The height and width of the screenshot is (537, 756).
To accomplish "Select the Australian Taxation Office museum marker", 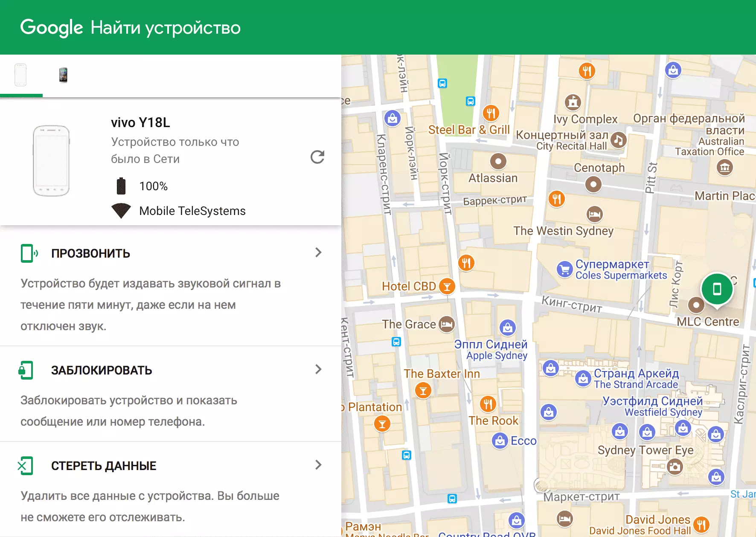I will (x=725, y=168).
